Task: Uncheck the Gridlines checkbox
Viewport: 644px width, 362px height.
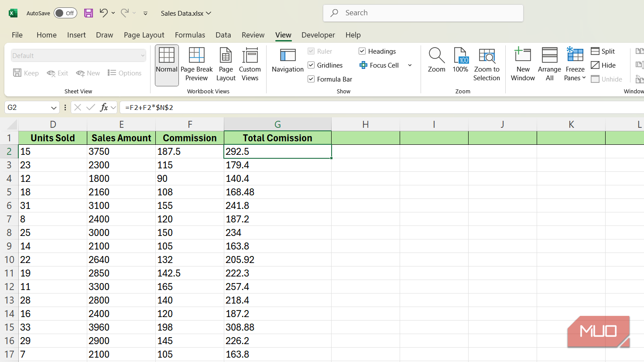Action: click(311, 65)
